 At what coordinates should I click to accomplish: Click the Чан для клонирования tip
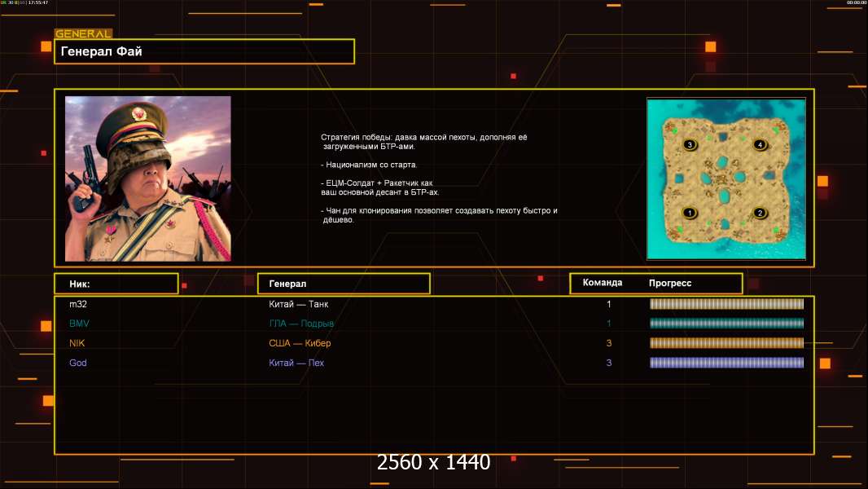click(439, 215)
